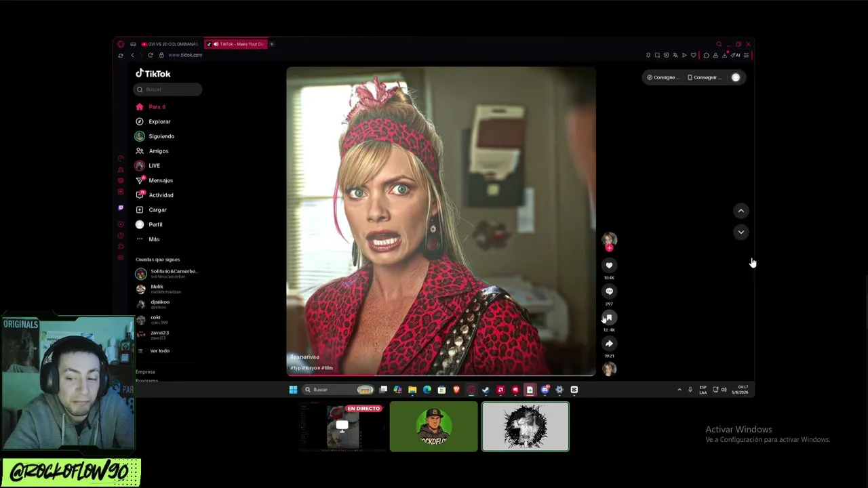Go to the next video
868x488 pixels.
(741, 232)
